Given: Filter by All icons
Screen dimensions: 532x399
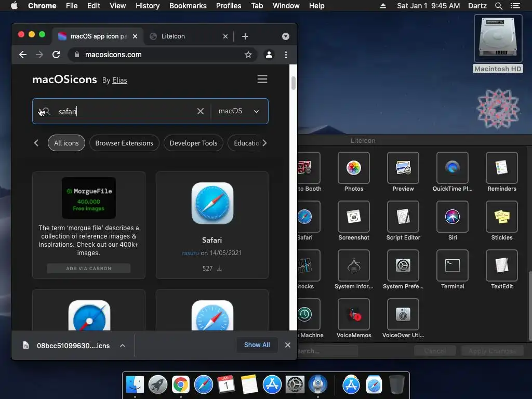Looking at the screenshot, I should click(x=66, y=143).
